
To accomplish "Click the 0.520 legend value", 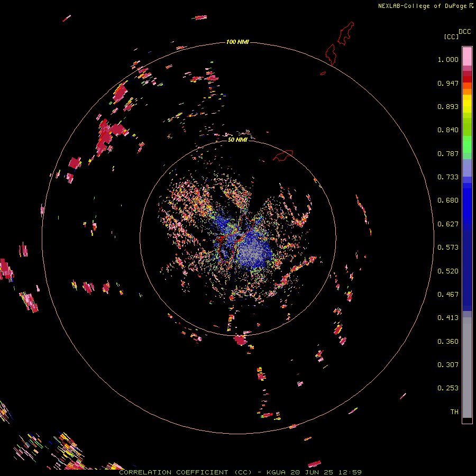I will [x=448, y=271].
